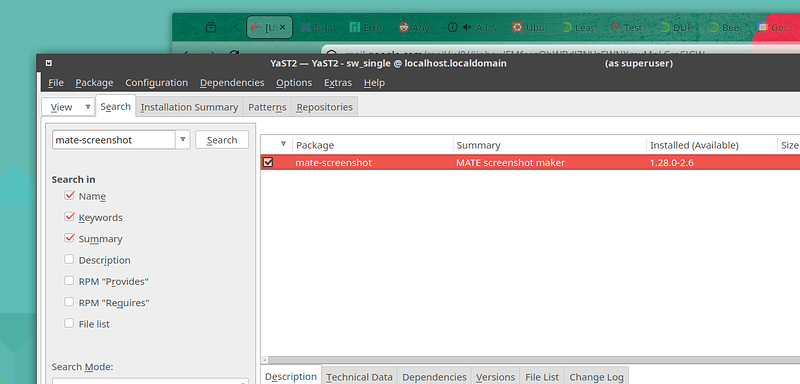Enable File list search option
This screenshot has width=800, height=384.
pos(69,323)
